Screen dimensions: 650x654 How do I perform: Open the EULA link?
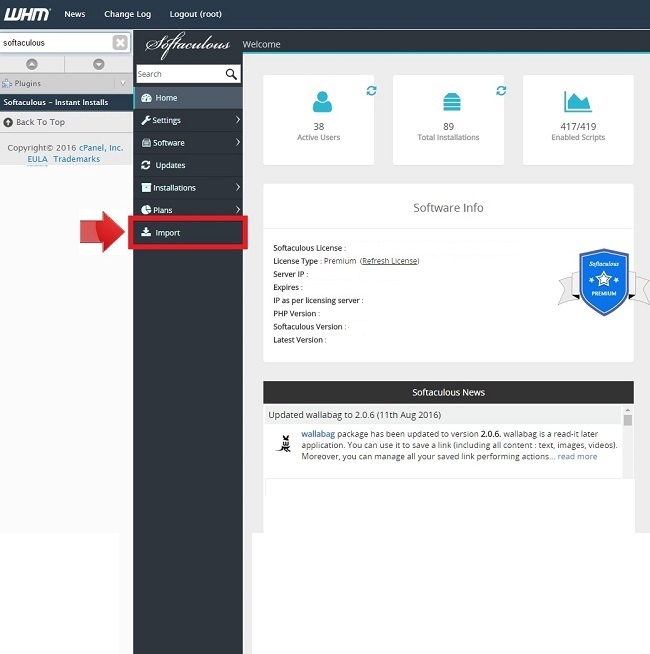pos(38,159)
